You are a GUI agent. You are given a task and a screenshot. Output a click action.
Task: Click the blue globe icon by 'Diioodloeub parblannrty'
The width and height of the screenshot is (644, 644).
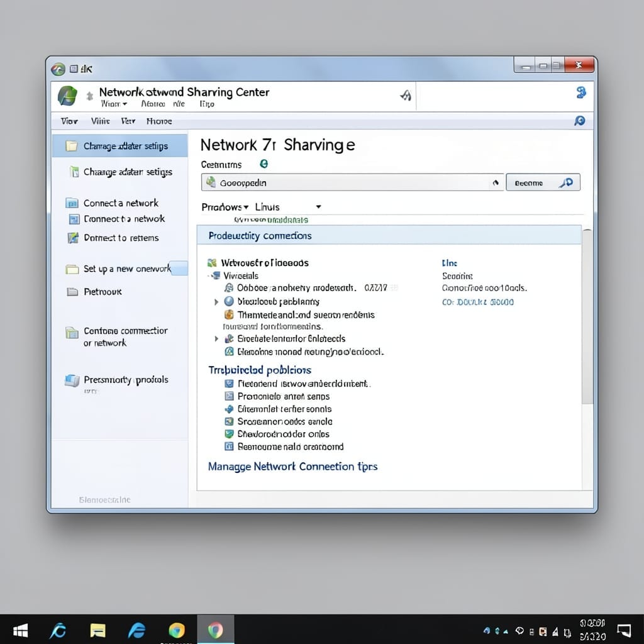point(229,301)
